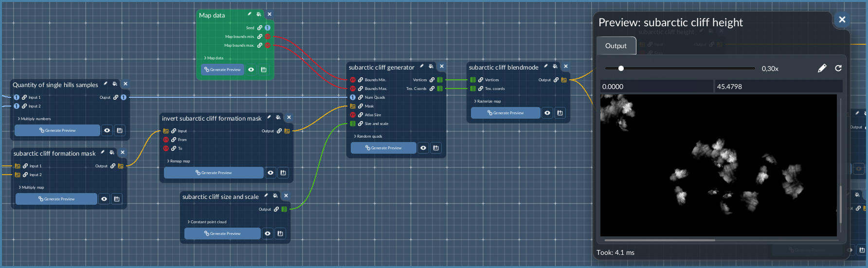This screenshot has height=268, width=868.
Task: Toggle eye visibility on subarctic cliff size and scale
Action: pyautogui.click(x=268, y=233)
